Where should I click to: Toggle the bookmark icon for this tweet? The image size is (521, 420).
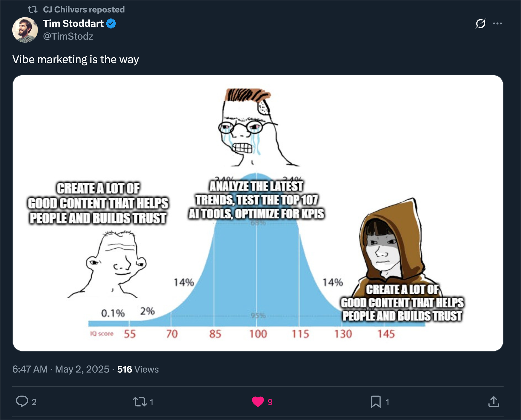[376, 402]
